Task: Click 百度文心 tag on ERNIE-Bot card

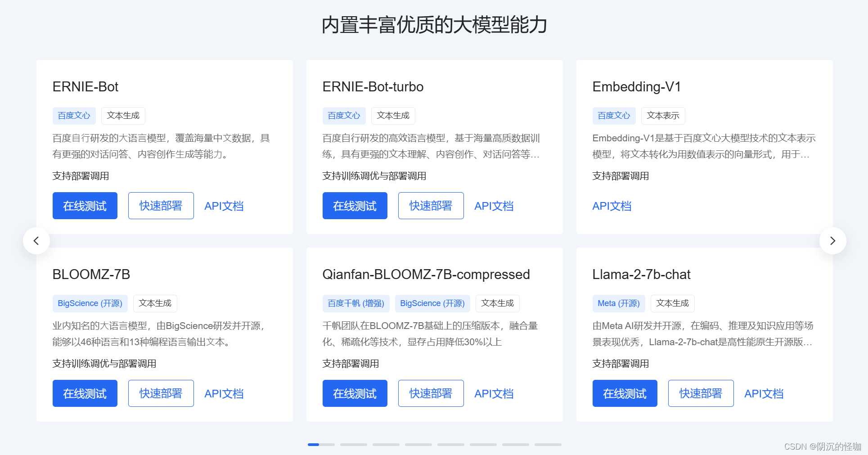Action: (x=74, y=116)
